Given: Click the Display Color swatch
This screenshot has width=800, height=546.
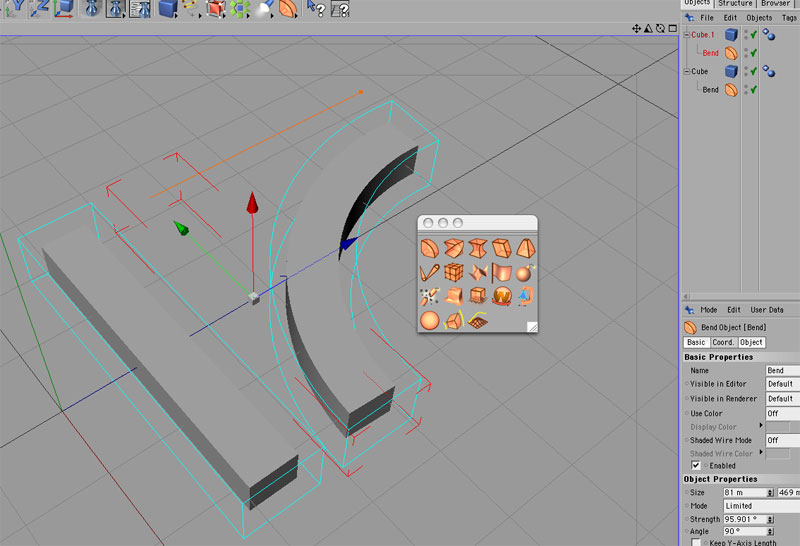Looking at the screenshot, I should coord(778,427).
